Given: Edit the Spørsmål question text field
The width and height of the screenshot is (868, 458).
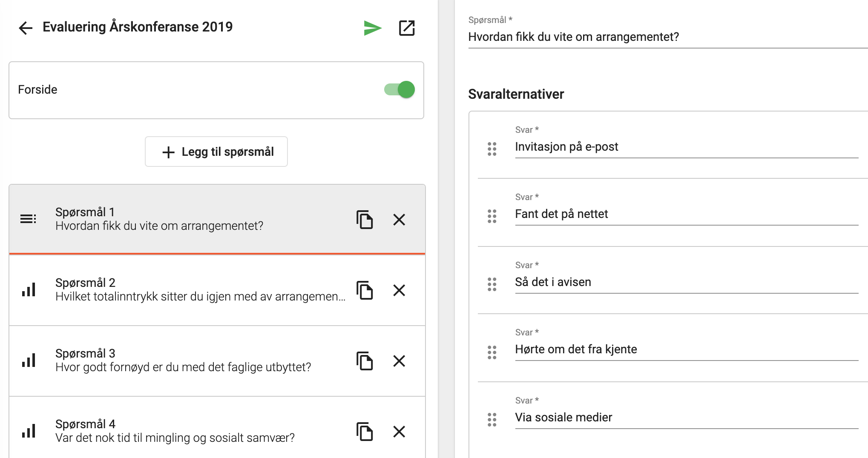Looking at the screenshot, I should pos(668,37).
